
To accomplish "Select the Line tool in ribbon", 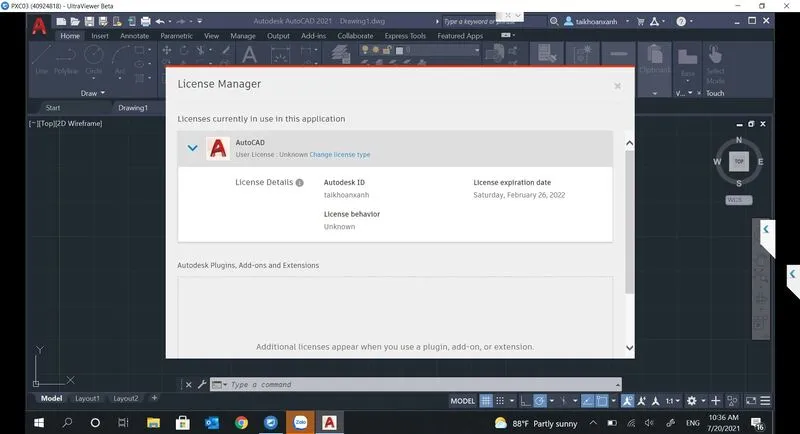I will point(41,60).
